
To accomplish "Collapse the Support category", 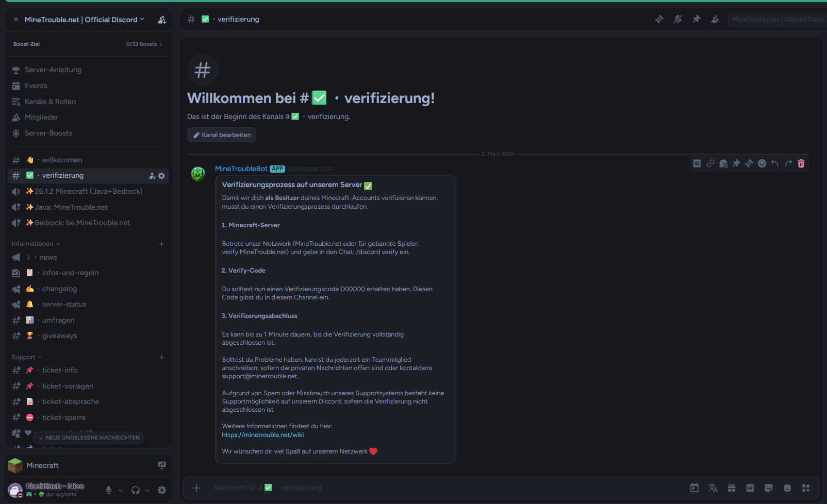I will [27, 357].
